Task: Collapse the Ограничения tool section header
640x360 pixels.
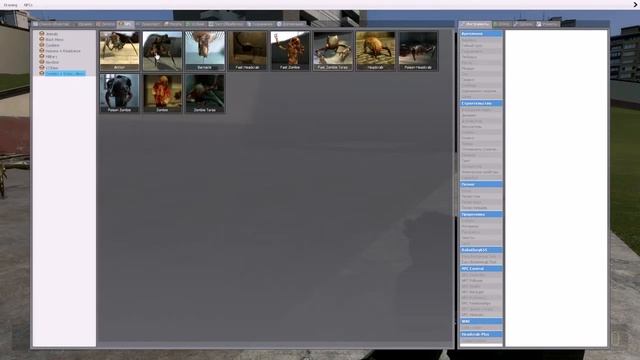Action: point(481,34)
